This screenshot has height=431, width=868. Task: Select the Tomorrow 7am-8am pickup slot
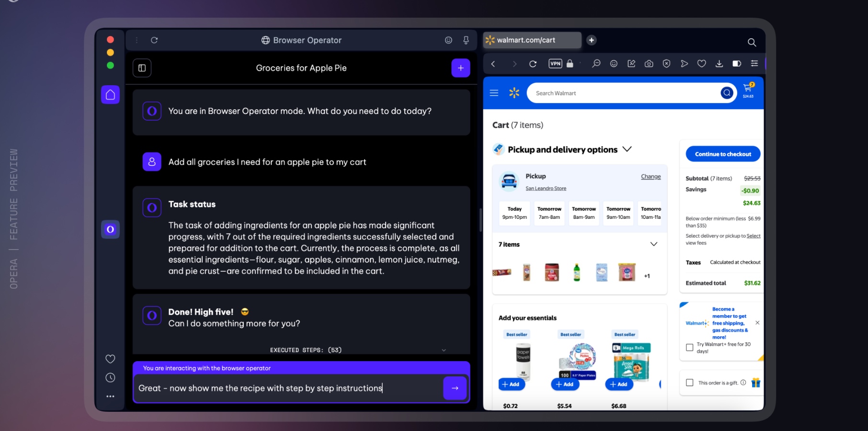coord(549,213)
